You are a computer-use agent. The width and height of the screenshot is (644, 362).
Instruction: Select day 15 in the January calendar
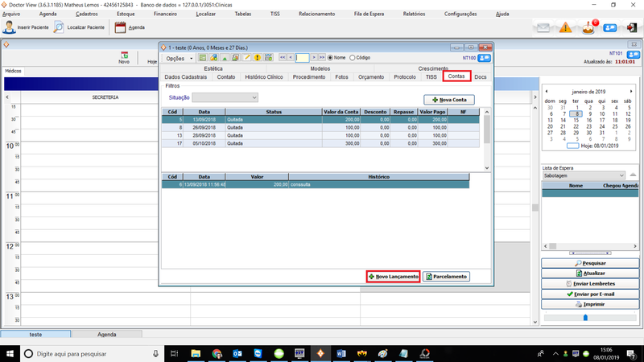(x=576, y=120)
